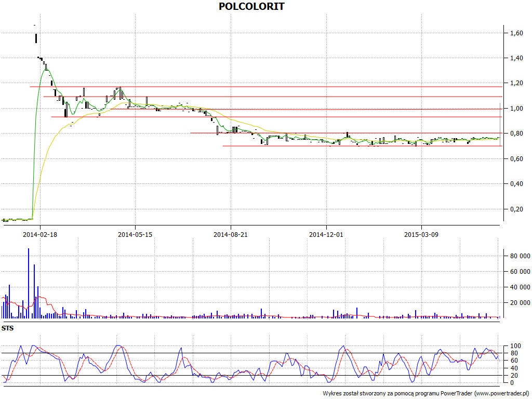Viewport: 532px width, 399px height.
Task: Click the PowerTrader credit footer text
Action: point(426,394)
